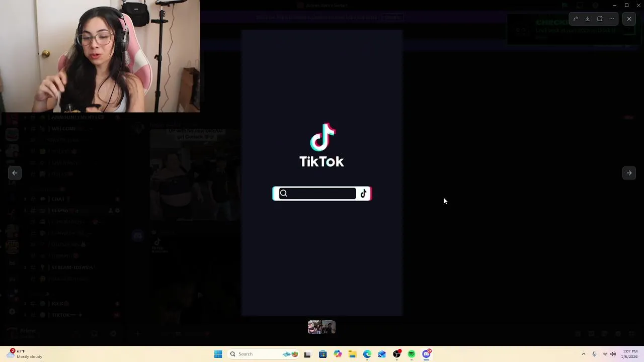The width and height of the screenshot is (644, 362).
Task: Click the TikTok search bar in the video
Action: pos(322,194)
